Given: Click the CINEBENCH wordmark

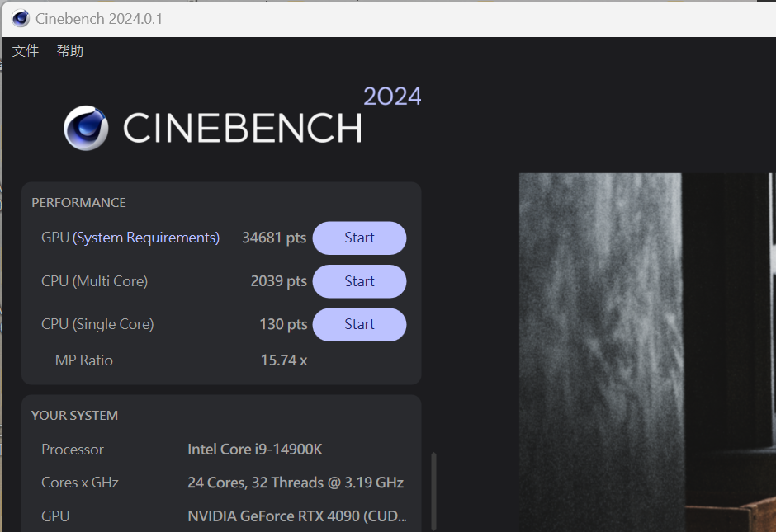Looking at the screenshot, I should [243, 128].
